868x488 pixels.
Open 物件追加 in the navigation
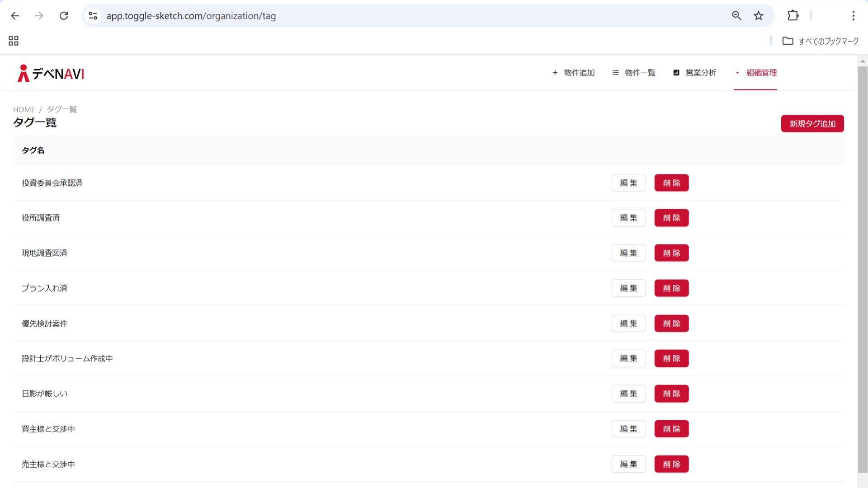click(573, 73)
